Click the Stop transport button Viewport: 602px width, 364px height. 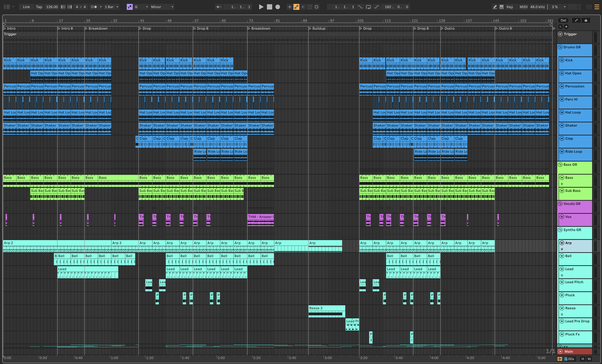click(269, 7)
